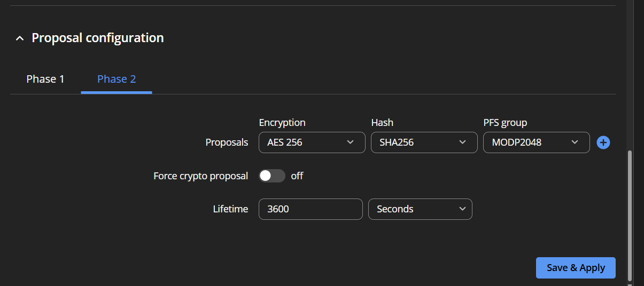Click the arrow icon in the Hash box

[x=463, y=142]
